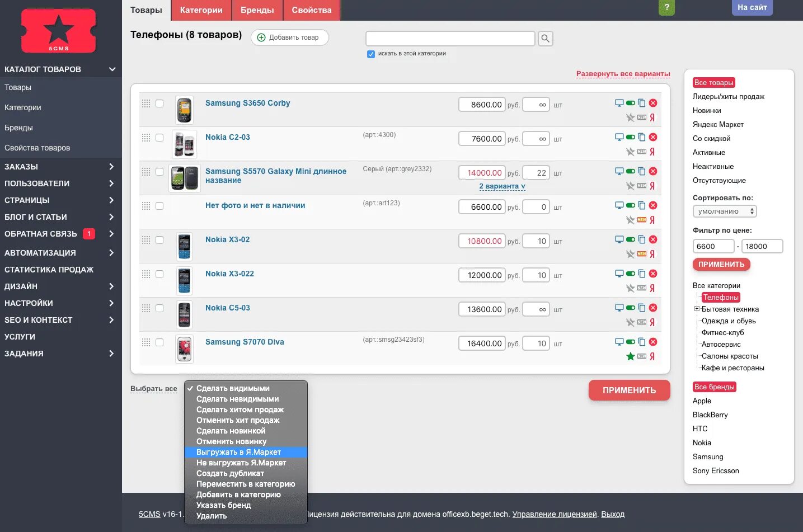Open the 'На сайт' button
The width and height of the screenshot is (803, 532).
(752, 7)
